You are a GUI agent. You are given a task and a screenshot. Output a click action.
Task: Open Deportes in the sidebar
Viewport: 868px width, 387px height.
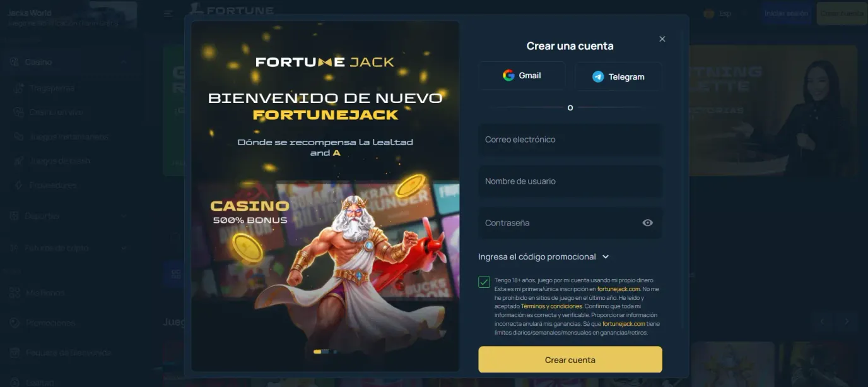click(x=68, y=216)
